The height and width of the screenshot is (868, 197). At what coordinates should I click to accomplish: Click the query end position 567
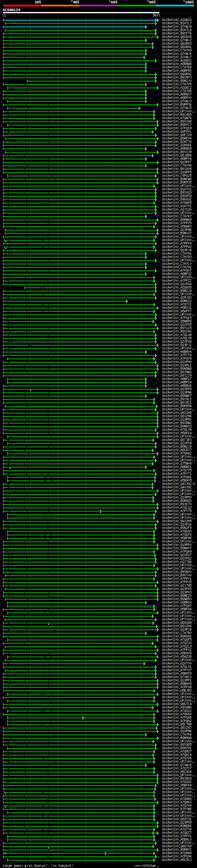(155, 15)
